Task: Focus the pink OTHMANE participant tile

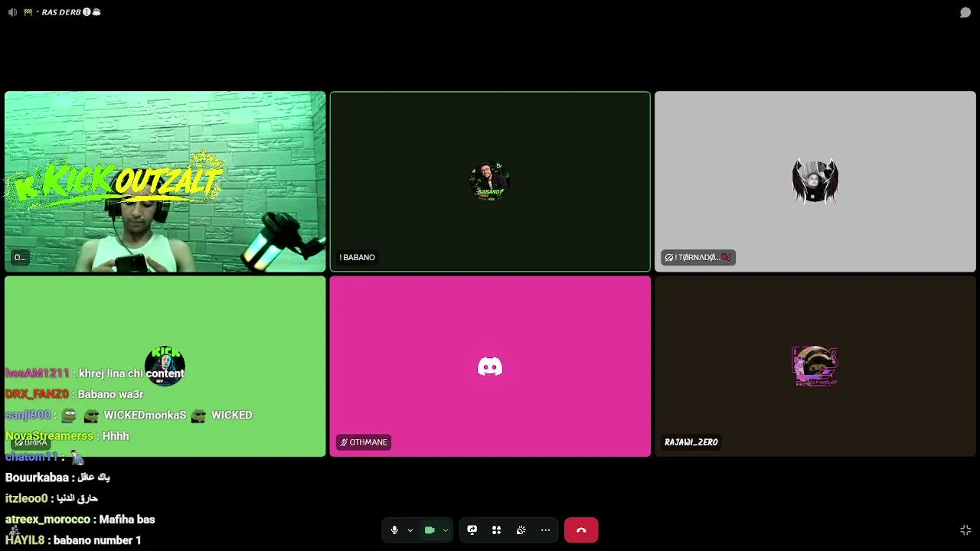Action: point(490,367)
